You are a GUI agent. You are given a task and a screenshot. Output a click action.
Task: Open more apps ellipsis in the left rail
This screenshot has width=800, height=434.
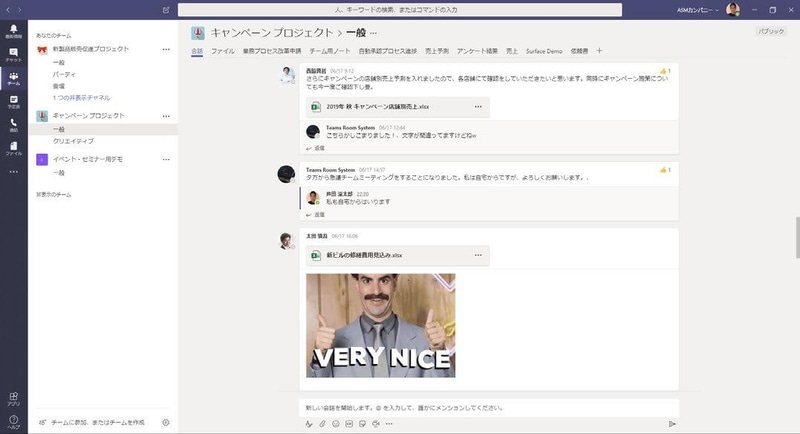[x=14, y=172]
